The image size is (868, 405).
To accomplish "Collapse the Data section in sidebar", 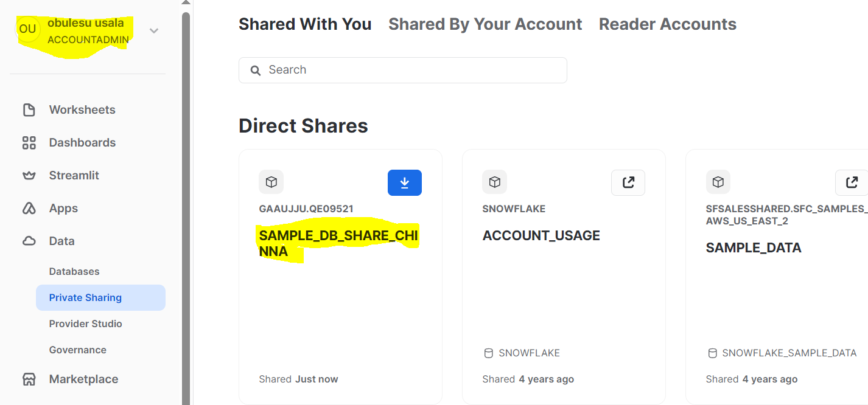I will tap(62, 241).
